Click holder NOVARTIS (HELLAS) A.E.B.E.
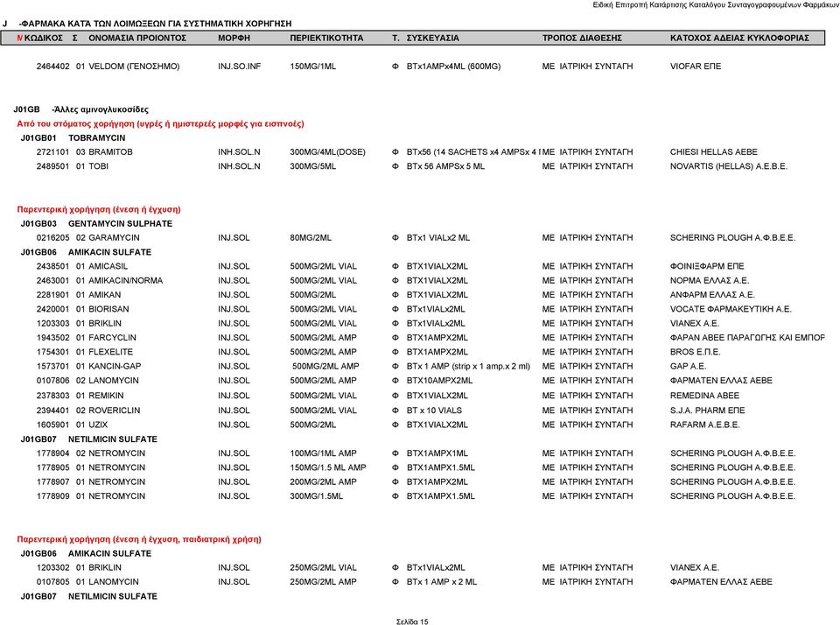The width and height of the screenshot is (840, 625). pos(729,166)
